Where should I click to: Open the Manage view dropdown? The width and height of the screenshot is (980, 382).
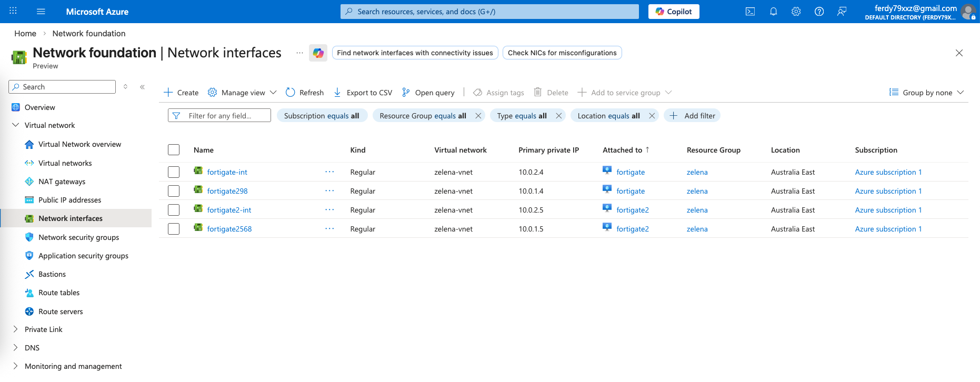(242, 93)
